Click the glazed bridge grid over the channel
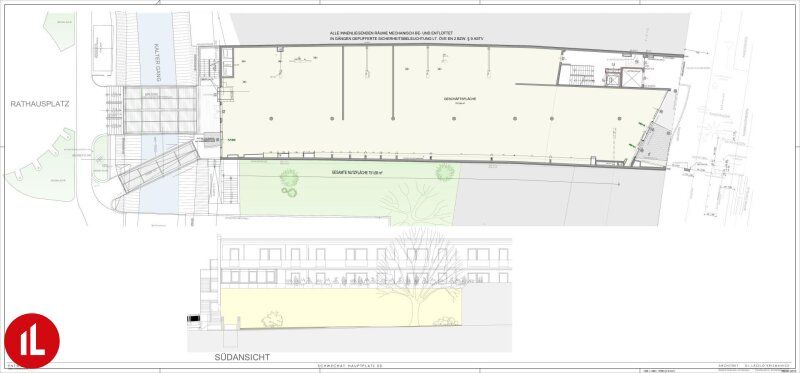This screenshot has width=800, height=373. click(x=160, y=110)
